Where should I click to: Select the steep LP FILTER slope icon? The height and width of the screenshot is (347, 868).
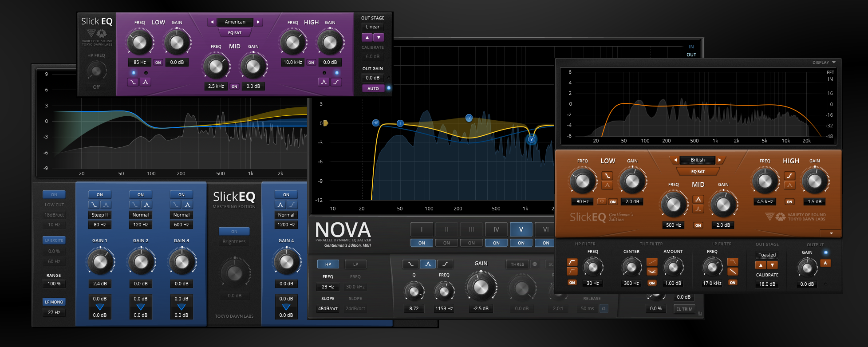733,262
